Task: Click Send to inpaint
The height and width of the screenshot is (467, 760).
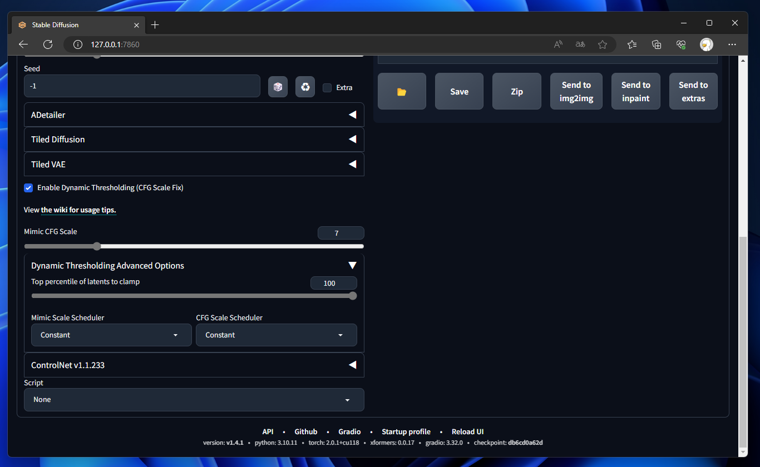Action: click(635, 91)
